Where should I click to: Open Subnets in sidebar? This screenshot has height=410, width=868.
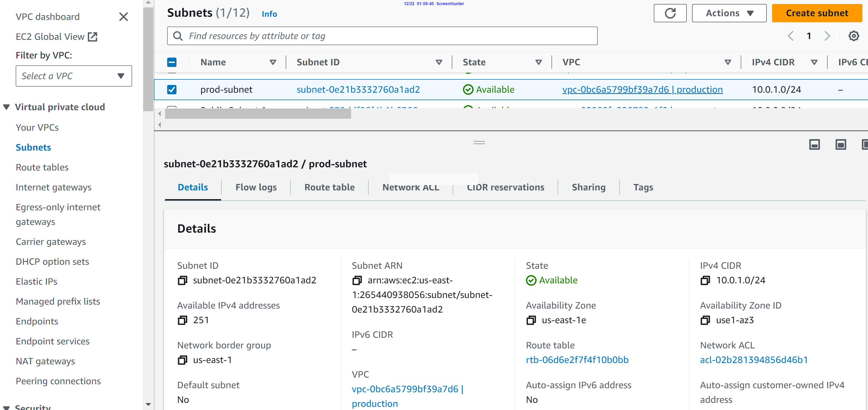tap(33, 147)
